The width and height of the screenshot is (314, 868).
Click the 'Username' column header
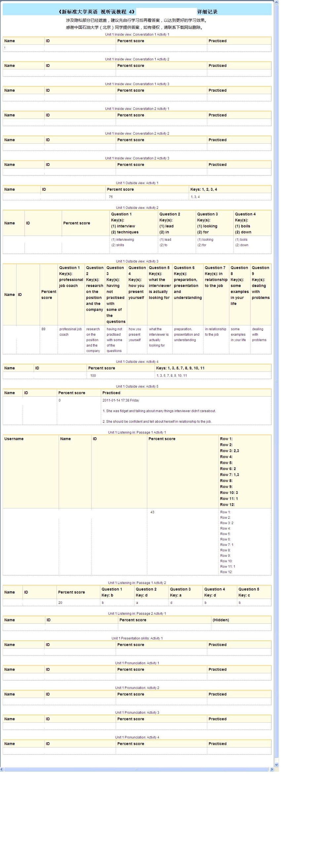[14, 439]
